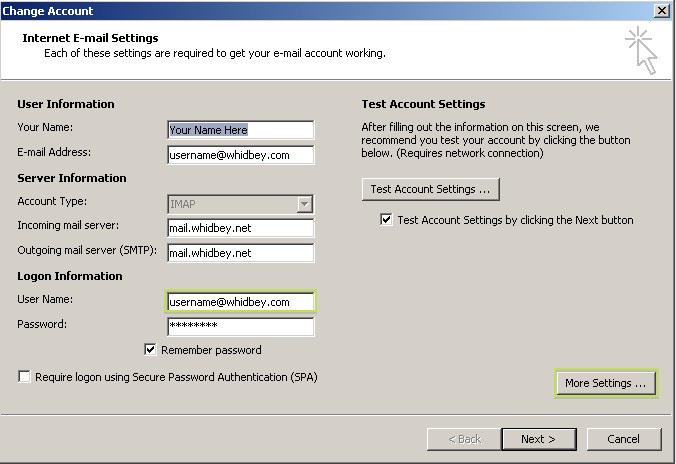Toggle the Remember password checkbox
Viewport: 676px width, 464px height.
[x=150, y=349]
